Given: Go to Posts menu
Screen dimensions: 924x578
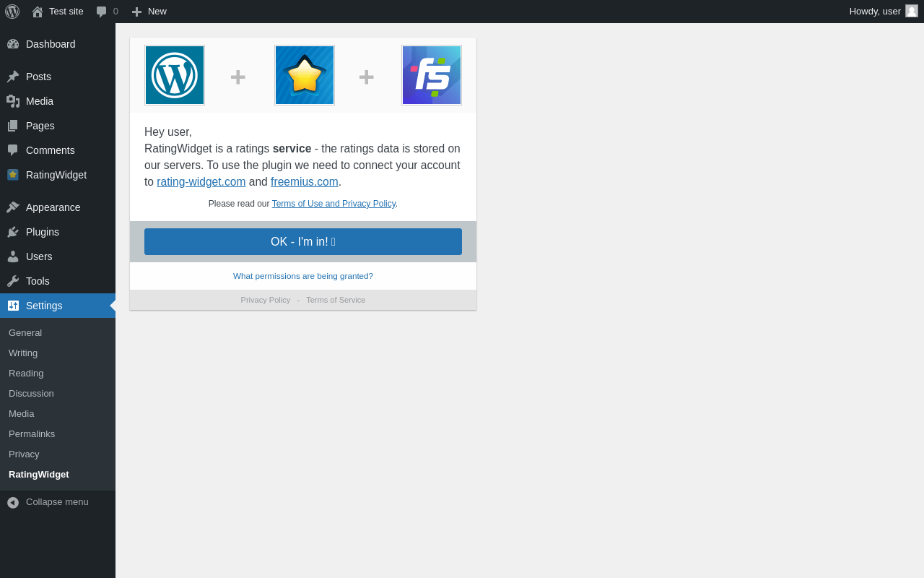Looking at the screenshot, I should coord(58,77).
